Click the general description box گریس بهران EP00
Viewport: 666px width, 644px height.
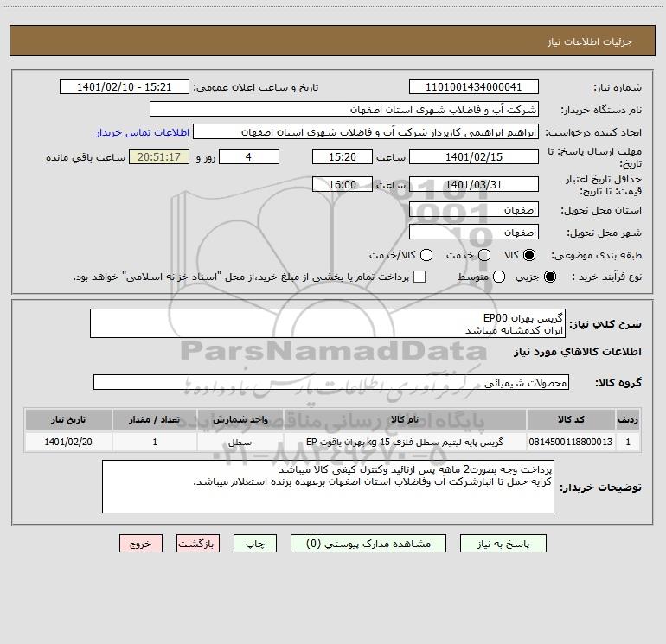[x=328, y=323]
